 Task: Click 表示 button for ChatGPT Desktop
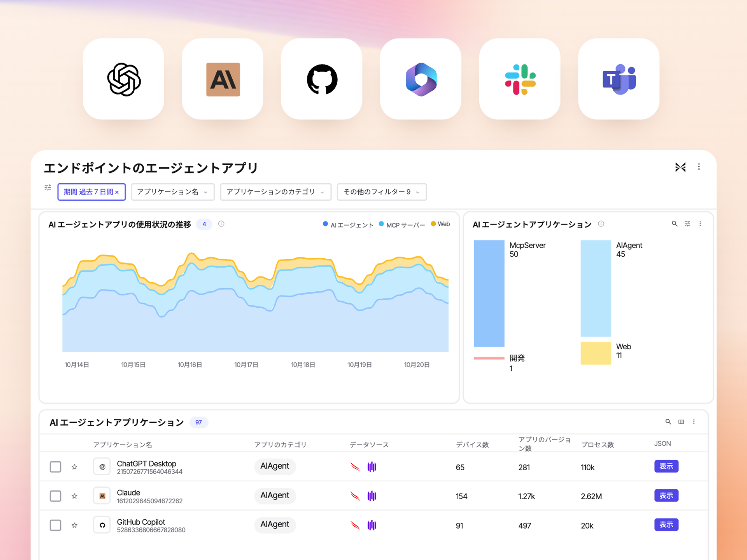[666, 466]
